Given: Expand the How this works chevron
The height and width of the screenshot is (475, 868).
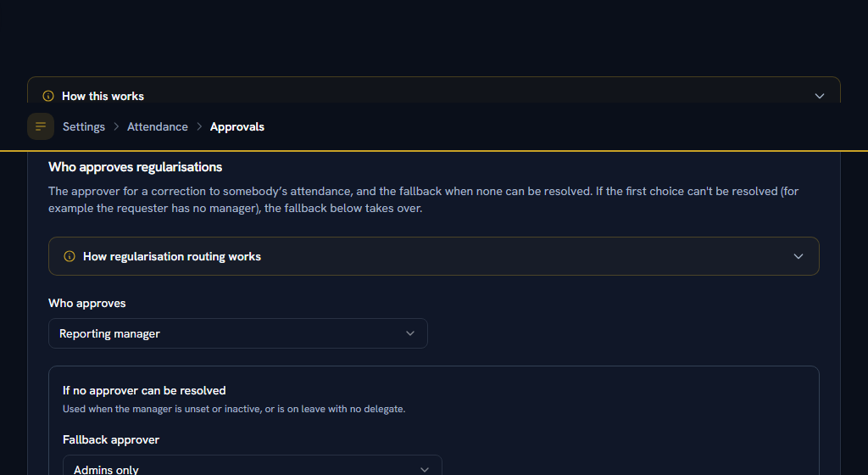Looking at the screenshot, I should 820,96.
